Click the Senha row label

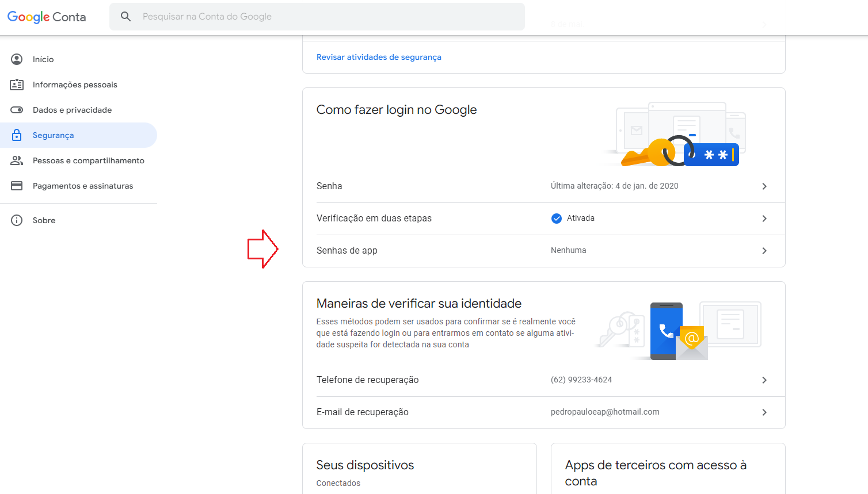(x=329, y=186)
